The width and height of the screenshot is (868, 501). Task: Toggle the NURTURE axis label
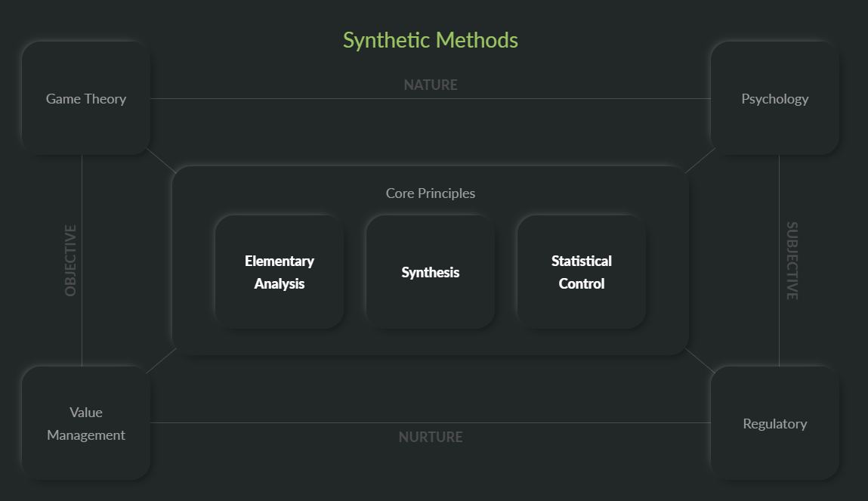[430, 437]
